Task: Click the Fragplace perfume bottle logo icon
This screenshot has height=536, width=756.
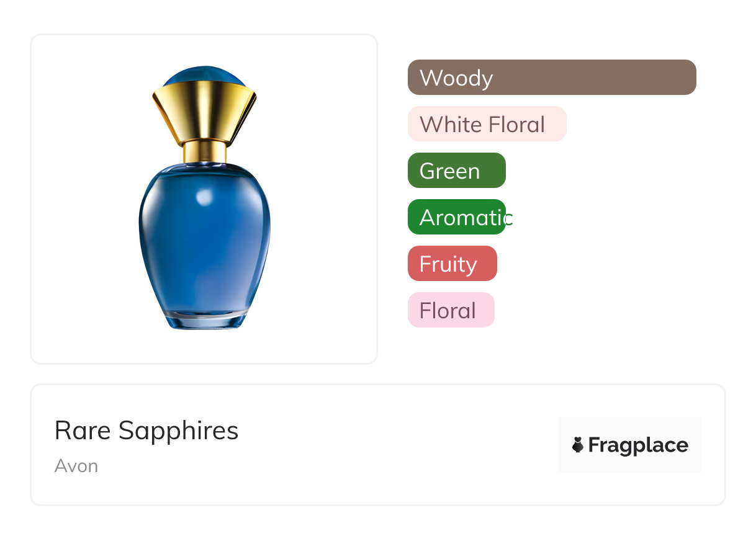Action: point(578,445)
